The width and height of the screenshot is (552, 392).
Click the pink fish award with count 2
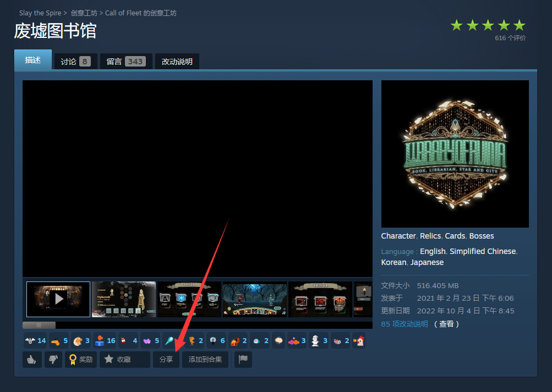(341, 340)
